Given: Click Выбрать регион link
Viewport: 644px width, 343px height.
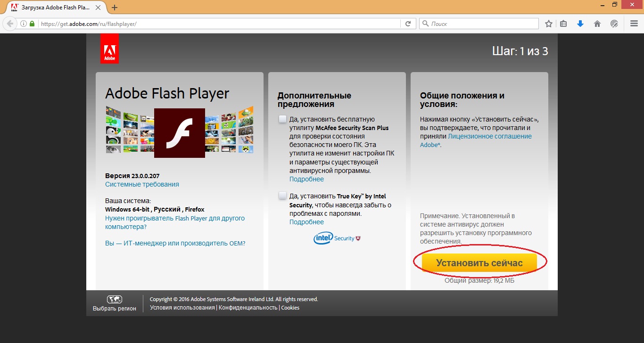Looking at the screenshot, I should point(115,309).
